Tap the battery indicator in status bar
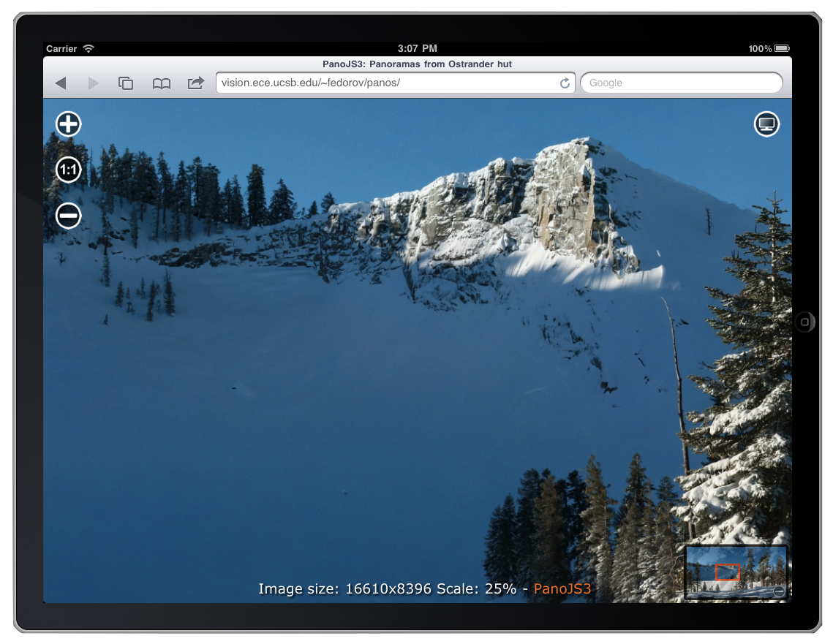 [x=782, y=48]
